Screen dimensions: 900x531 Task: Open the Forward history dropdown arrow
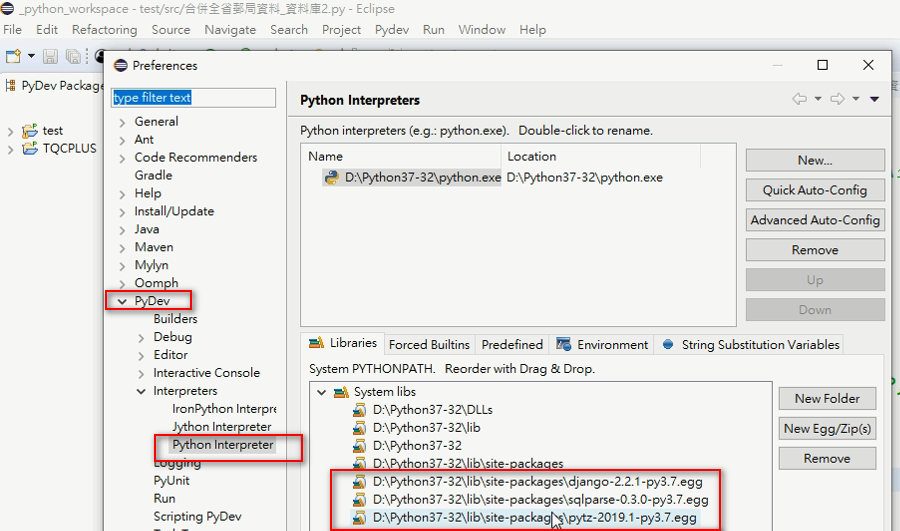[x=855, y=99]
